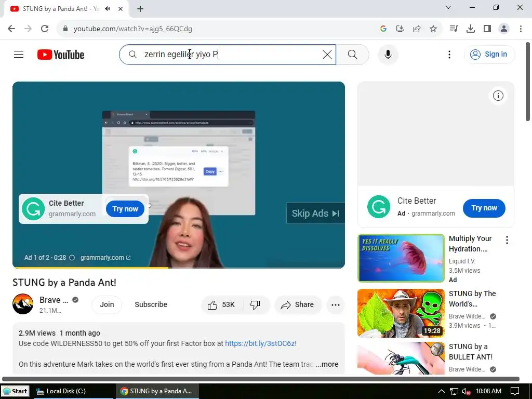
Task: Open Chrome profile avatar
Action: pos(504,29)
